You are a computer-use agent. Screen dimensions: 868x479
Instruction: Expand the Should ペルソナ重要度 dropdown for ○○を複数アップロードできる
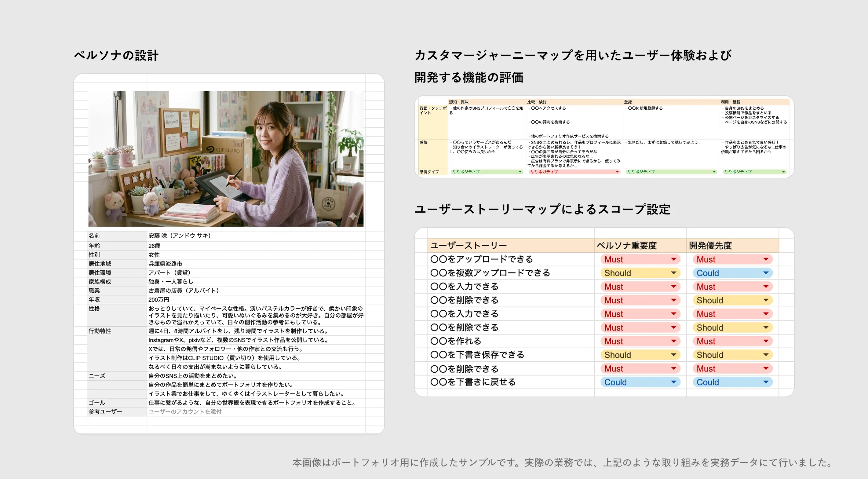(640, 273)
